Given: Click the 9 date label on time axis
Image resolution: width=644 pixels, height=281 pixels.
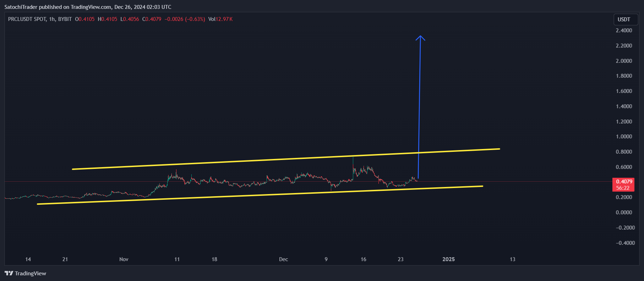Looking at the screenshot, I should coord(326,259).
